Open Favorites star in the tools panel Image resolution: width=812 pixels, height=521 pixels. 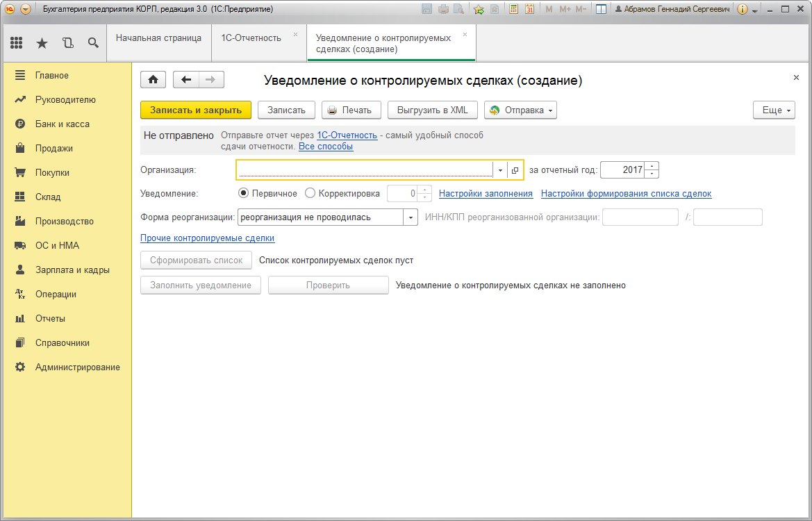tap(42, 43)
